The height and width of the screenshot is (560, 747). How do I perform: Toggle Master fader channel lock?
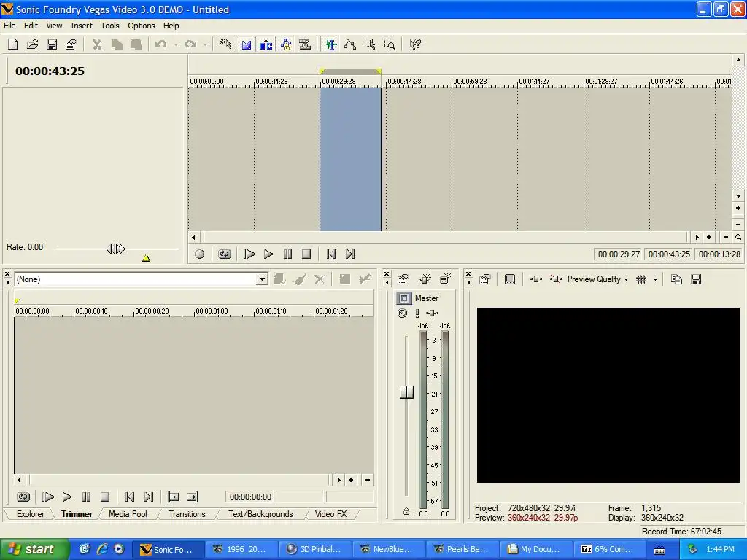pyautogui.click(x=406, y=511)
